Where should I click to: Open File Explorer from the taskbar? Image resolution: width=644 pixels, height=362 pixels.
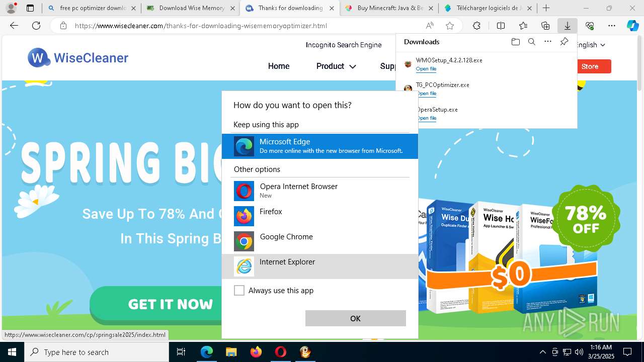click(231, 352)
